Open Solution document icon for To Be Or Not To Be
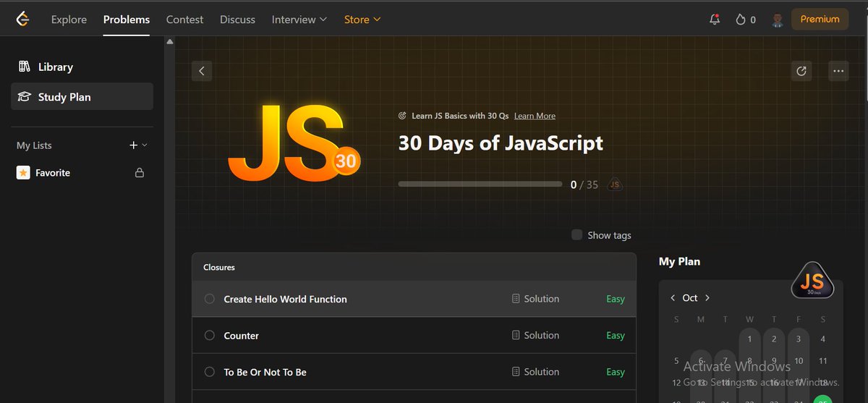 click(x=516, y=372)
